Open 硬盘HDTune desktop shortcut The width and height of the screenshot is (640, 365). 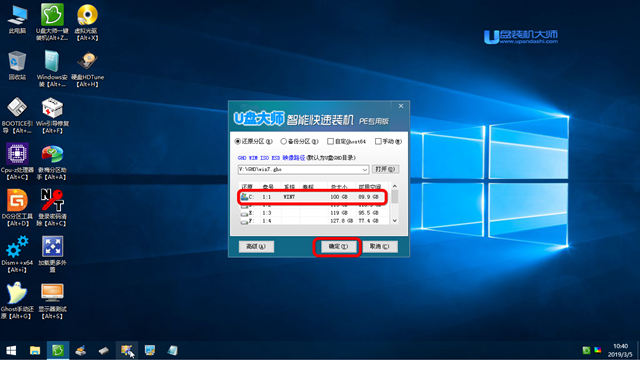(87, 69)
